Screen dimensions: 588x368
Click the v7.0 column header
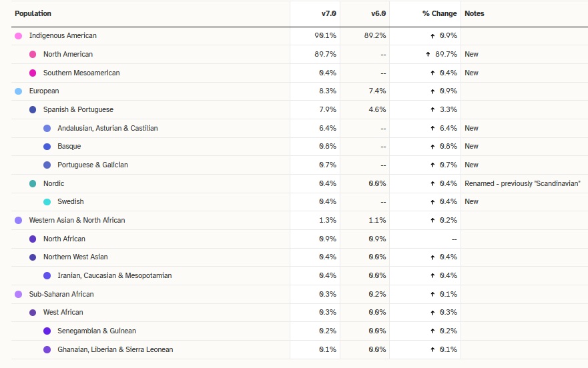click(x=329, y=13)
